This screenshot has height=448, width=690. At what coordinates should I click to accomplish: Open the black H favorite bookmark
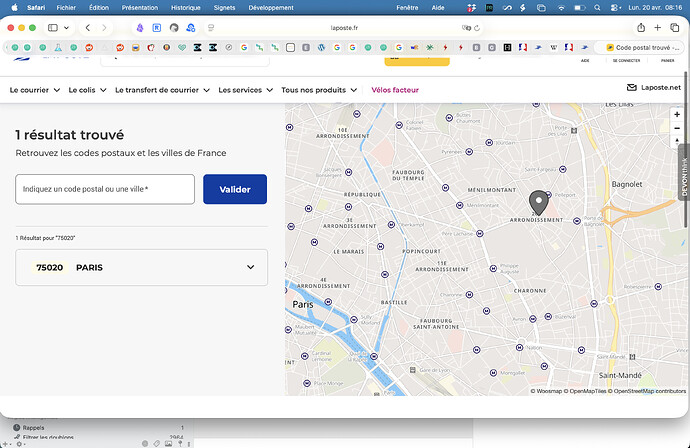click(x=507, y=48)
